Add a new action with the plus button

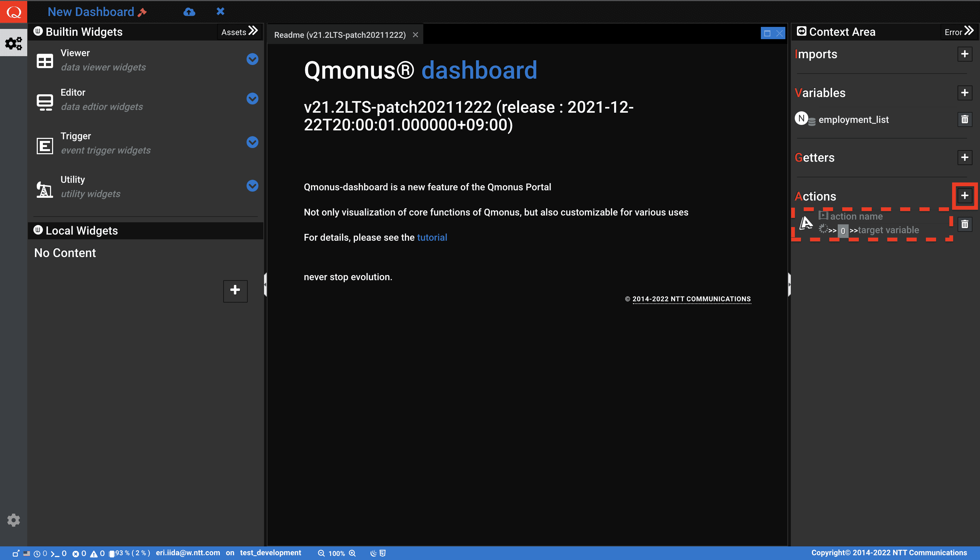(965, 196)
